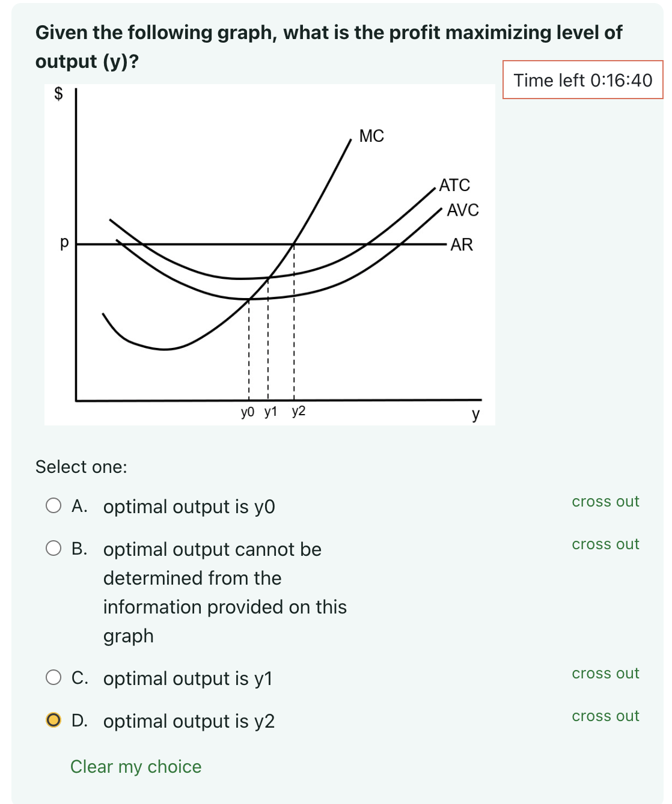Click the AVC label on the graph
672x804 pixels.
pyautogui.click(x=463, y=210)
